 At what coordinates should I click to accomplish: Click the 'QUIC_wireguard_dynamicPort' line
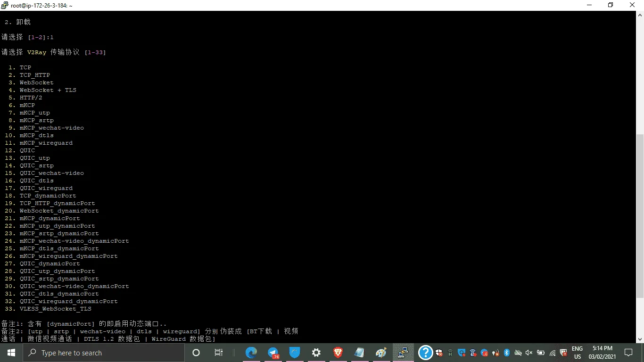coord(68,301)
